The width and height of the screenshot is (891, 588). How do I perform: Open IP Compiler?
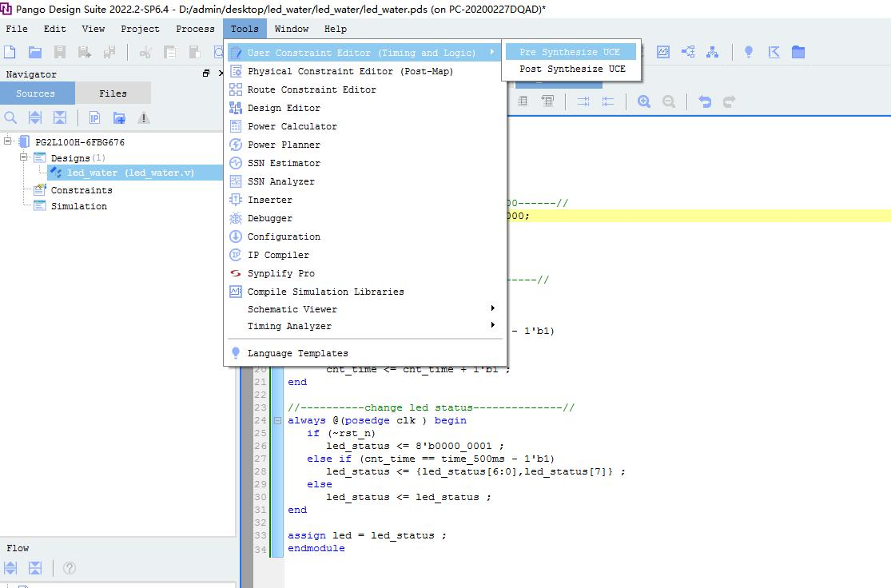tap(364, 255)
